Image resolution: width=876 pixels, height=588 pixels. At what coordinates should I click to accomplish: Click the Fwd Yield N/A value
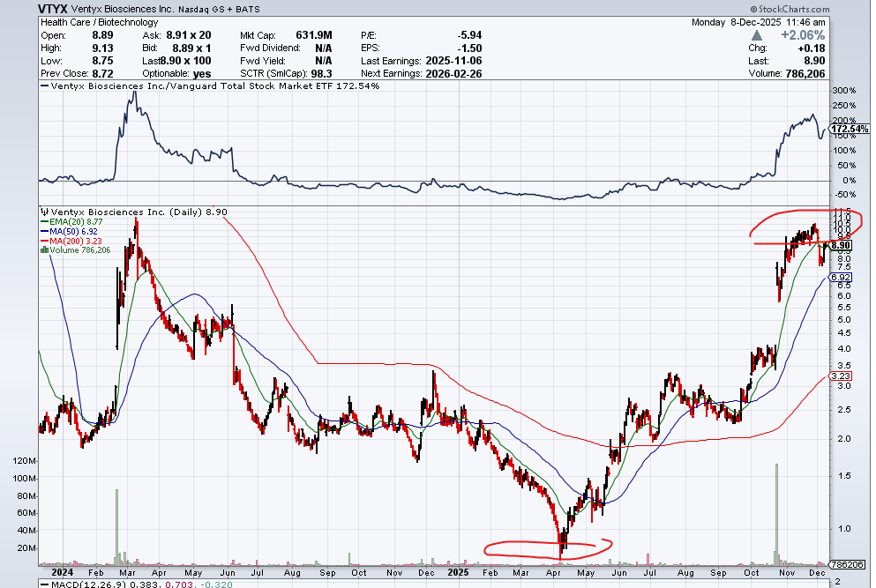pos(324,61)
